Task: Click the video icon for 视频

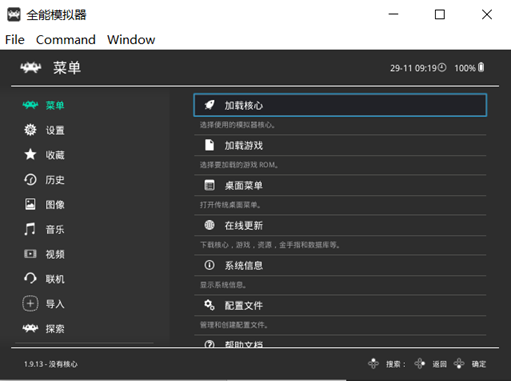Action: pyautogui.click(x=30, y=254)
